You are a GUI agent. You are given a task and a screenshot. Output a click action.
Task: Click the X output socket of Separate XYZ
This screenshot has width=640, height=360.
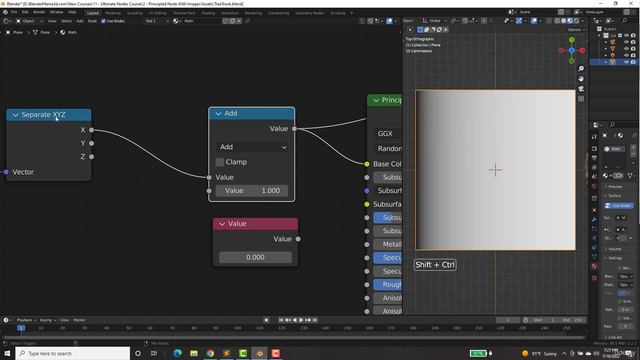(91, 130)
